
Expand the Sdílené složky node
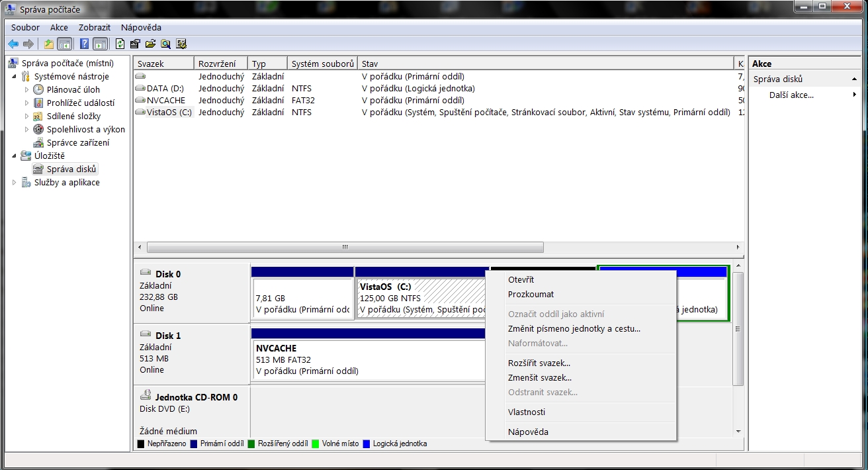click(27, 116)
